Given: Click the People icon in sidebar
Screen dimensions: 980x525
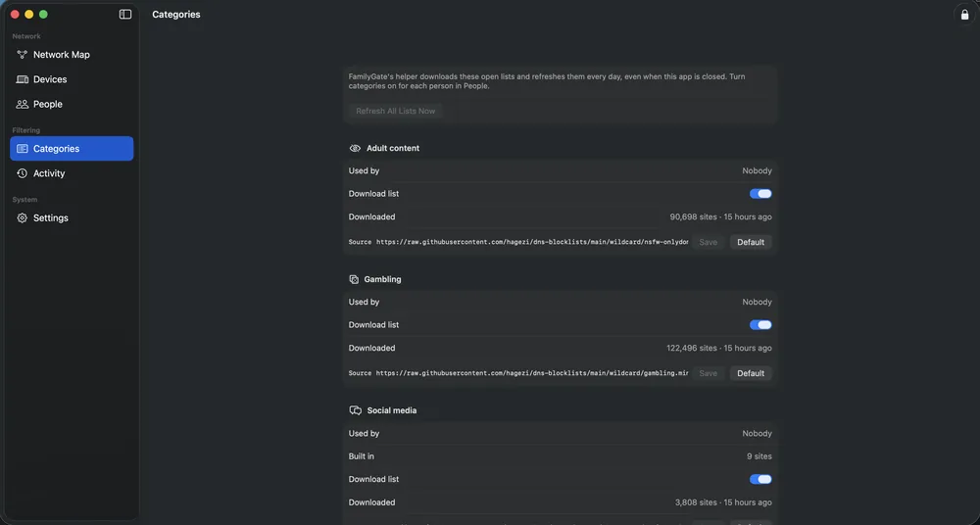Looking at the screenshot, I should [22, 105].
